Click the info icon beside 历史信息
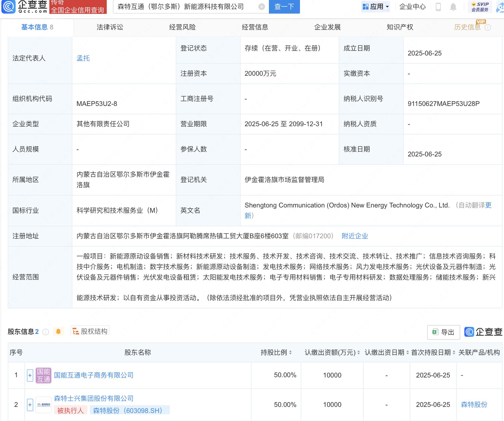This screenshot has width=504, height=421. click(x=488, y=27)
